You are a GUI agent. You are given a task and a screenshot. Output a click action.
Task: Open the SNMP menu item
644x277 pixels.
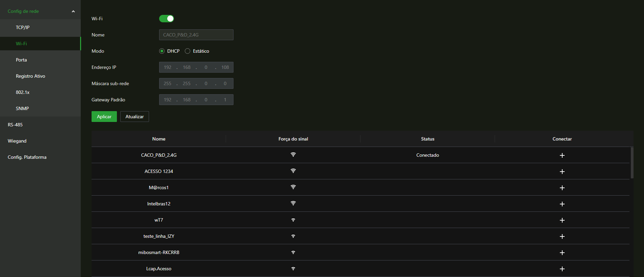[22, 108]
